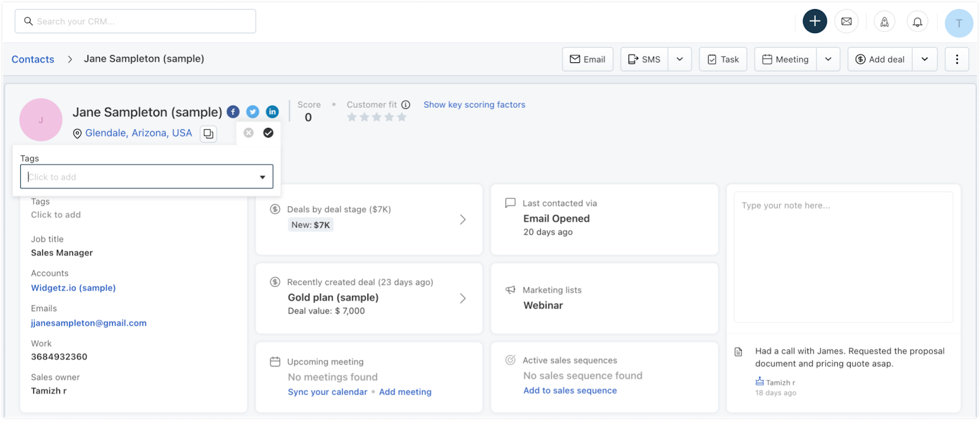Click Jane's pink contact avatar
This screenshot has width=980, height=421.
coord(41,120)
